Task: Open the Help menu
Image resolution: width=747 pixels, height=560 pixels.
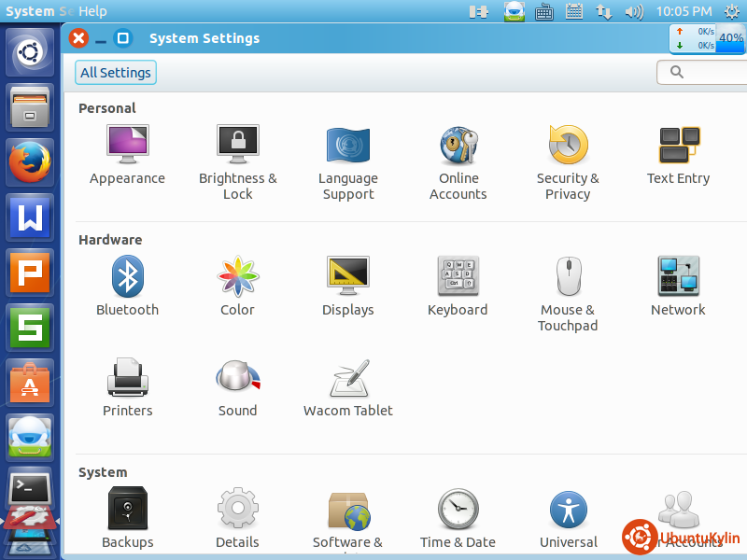Action: coord(92,11)
